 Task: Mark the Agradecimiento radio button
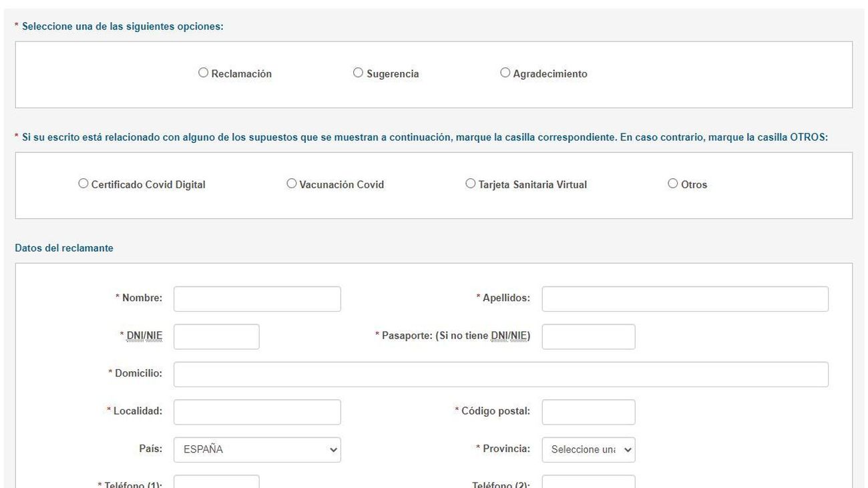[x=505, y=73]
